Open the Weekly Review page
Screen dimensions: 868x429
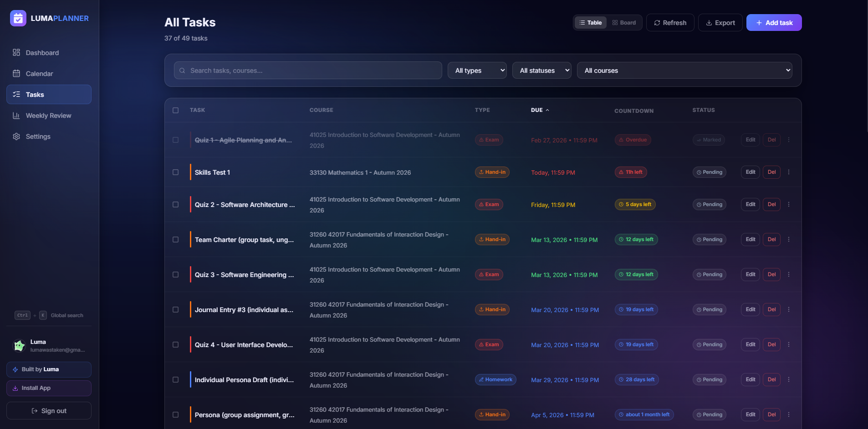tap(48, 116)
